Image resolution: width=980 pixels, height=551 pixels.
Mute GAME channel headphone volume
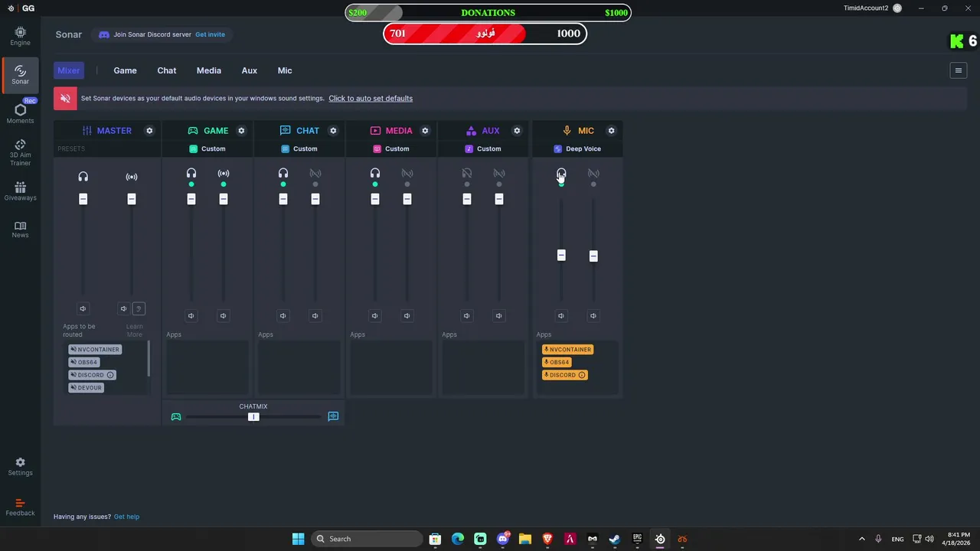coord(191,315)
